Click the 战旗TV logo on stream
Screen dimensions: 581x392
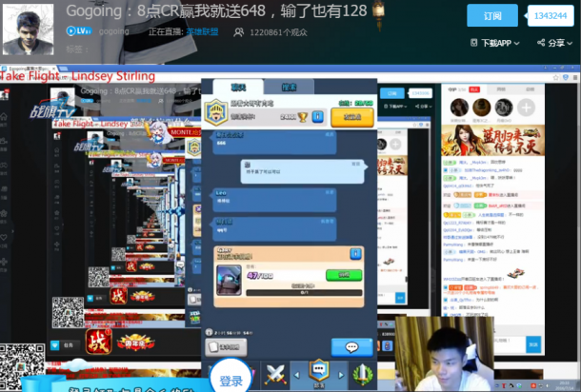pyautogui.click(x=52, y=108)
